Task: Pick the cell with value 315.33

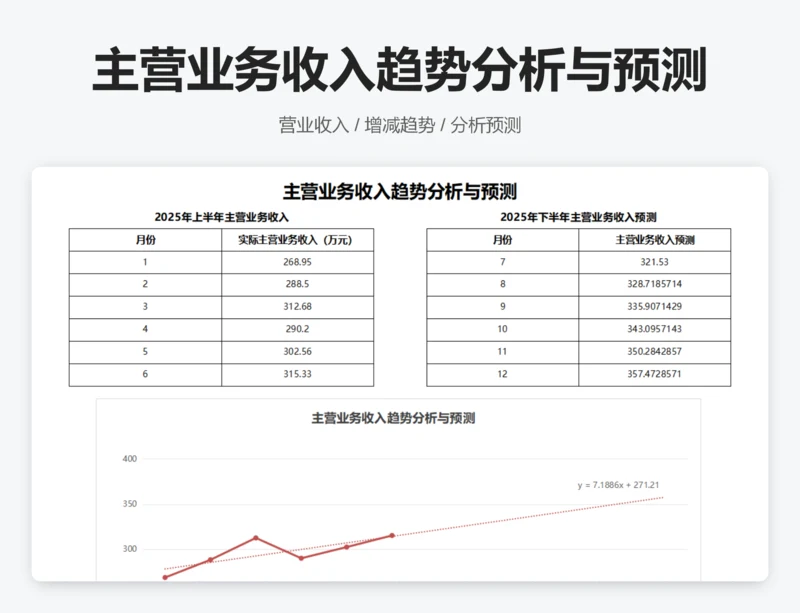Action: click(297, 374)
